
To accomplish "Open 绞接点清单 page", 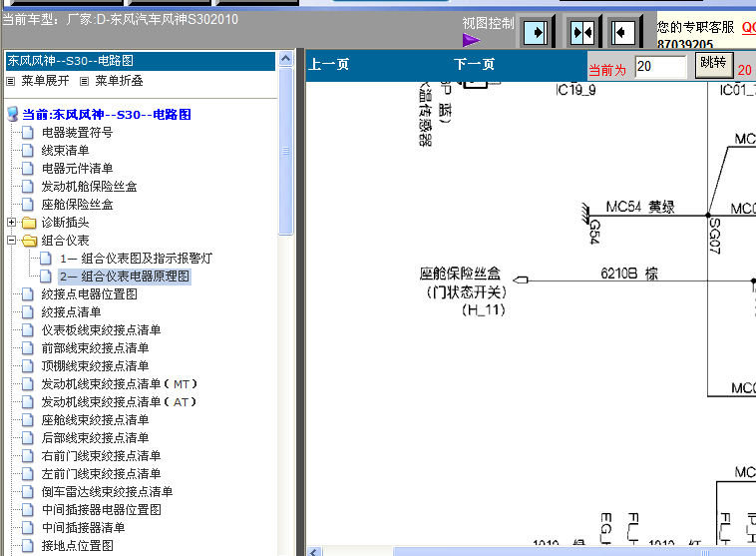I will 71,311.
